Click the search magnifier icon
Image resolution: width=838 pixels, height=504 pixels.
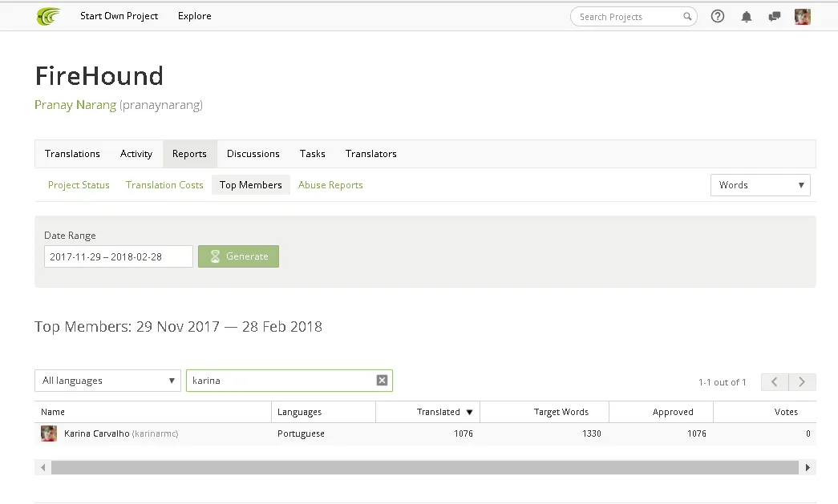pos(687,17)
